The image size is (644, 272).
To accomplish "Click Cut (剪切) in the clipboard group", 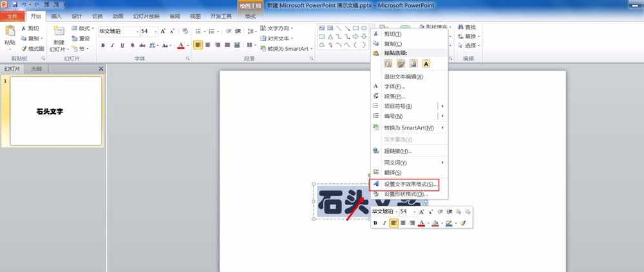I will (x=30, y=28).
